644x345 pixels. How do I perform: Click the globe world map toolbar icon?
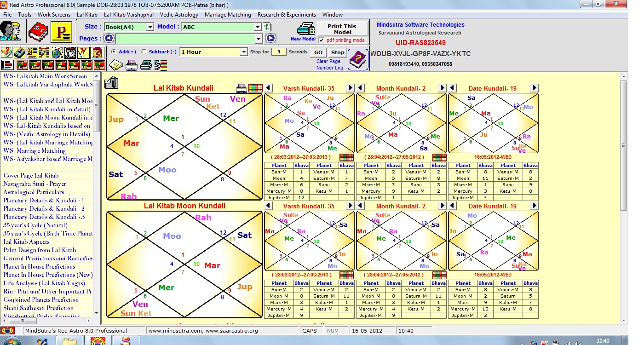click(x=57, y=52)
